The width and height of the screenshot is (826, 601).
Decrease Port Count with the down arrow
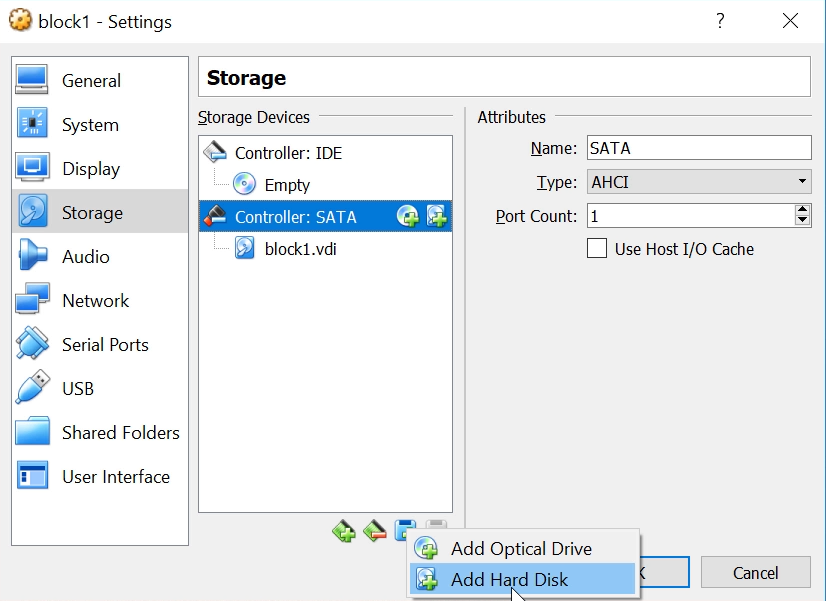point(802,221)
